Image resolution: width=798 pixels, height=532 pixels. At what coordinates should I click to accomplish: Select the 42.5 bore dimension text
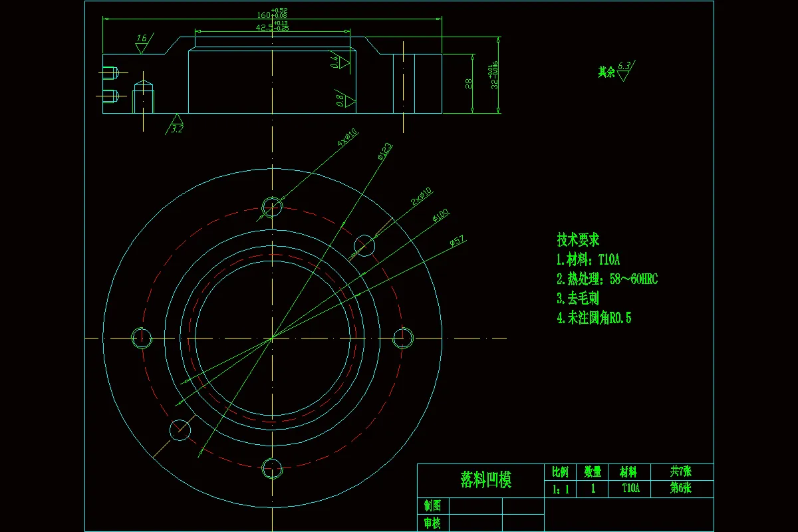[x=272, y=27]
